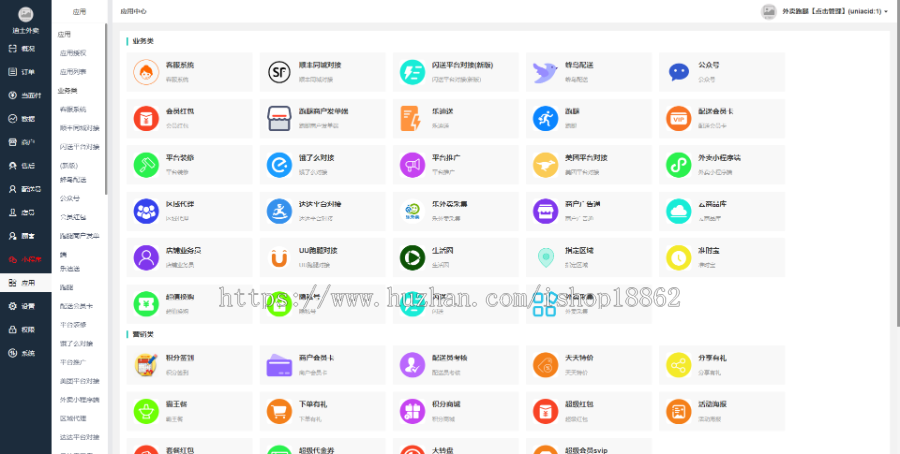Image resolution: width=900 pixels, height=454 pixels.
Task: Open red 小程序 item in dark sidebar
Action: coord(25,259)
